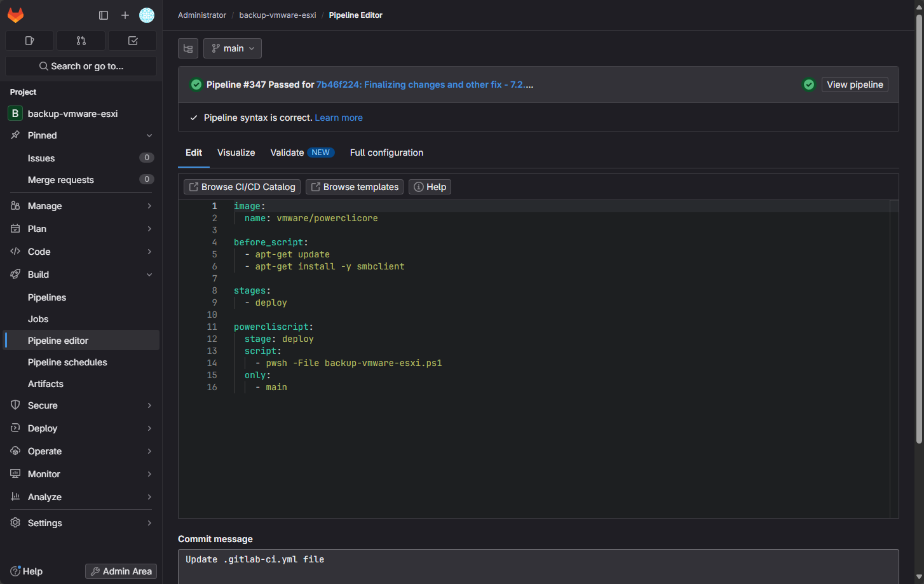Screen dimensions: 924x584
Task: Open assigned issues icon shortcut
Action: 30,41
